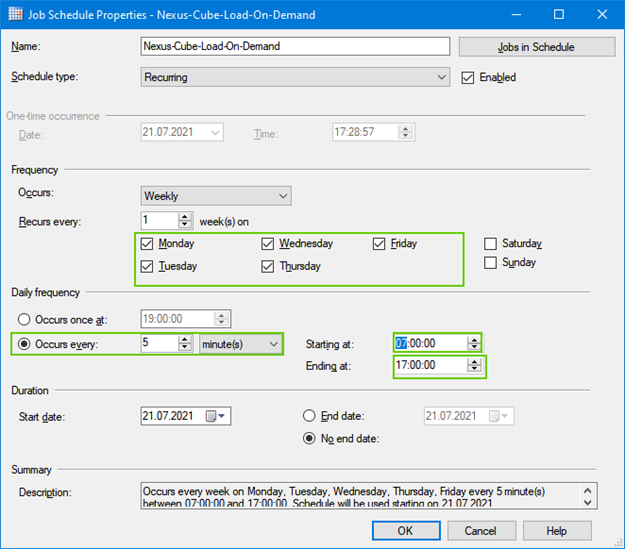This screenshot has height=549, width=625.
Task: Click the Jobs in Schedule button
Action: coord(535,47)
